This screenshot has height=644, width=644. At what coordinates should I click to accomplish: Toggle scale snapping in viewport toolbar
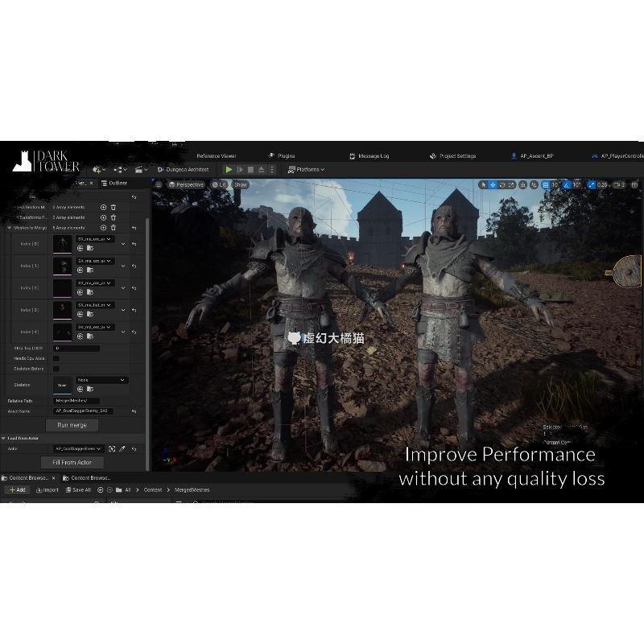click(x=592, y=185)
